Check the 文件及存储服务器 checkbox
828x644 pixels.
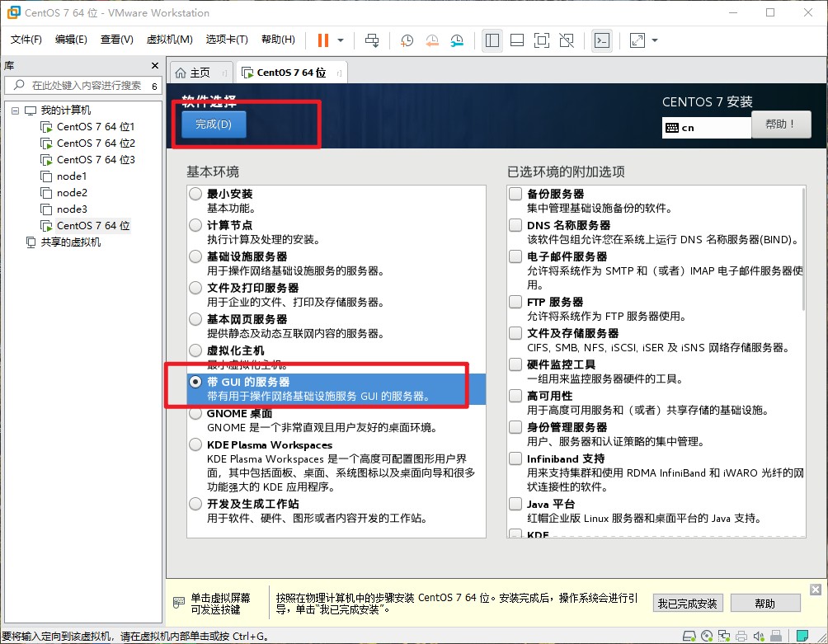point(515,333)
